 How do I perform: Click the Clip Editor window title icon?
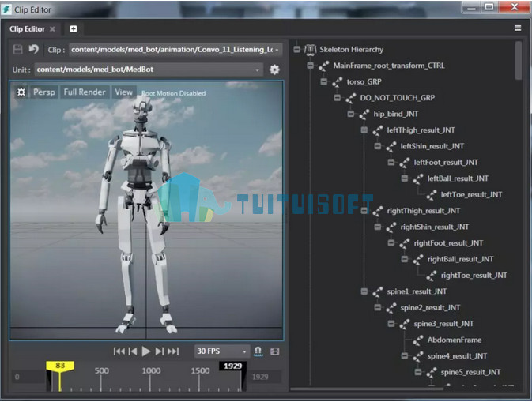[6, 9]
